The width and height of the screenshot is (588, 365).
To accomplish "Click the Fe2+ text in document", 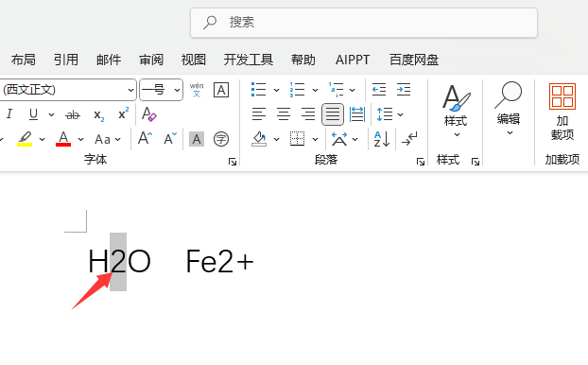I will pos(220,262).
